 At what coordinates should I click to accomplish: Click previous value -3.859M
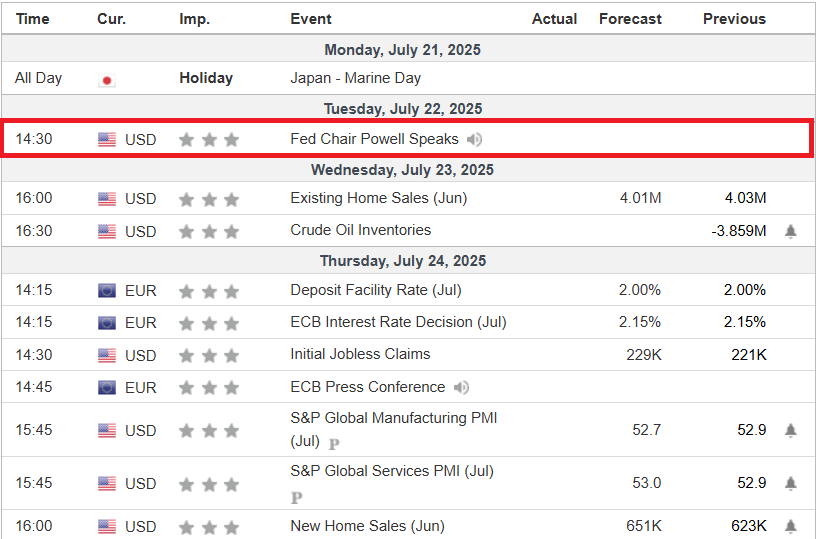click(x=739, y=231)
